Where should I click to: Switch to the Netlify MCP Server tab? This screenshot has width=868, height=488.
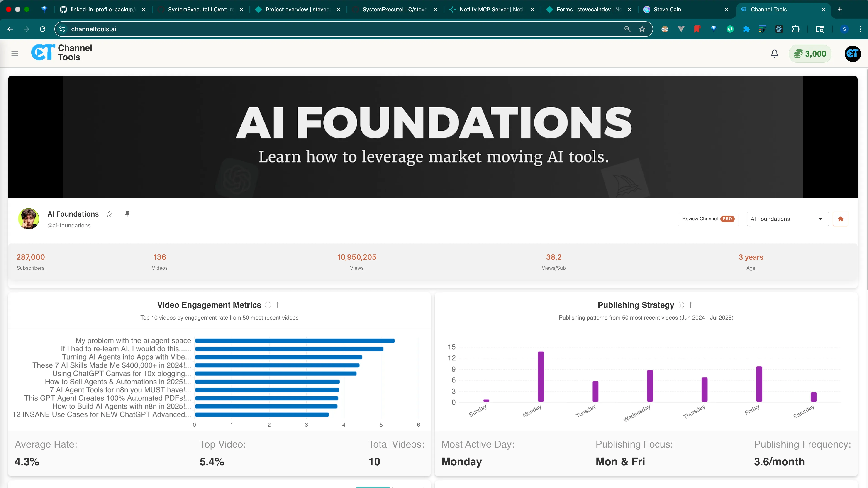pos(492,10)
